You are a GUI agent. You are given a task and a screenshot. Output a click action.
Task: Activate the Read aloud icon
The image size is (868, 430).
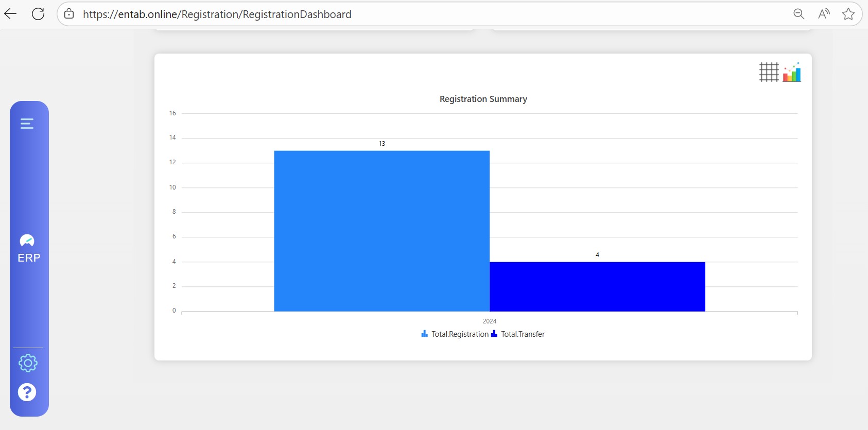[824, 14]
